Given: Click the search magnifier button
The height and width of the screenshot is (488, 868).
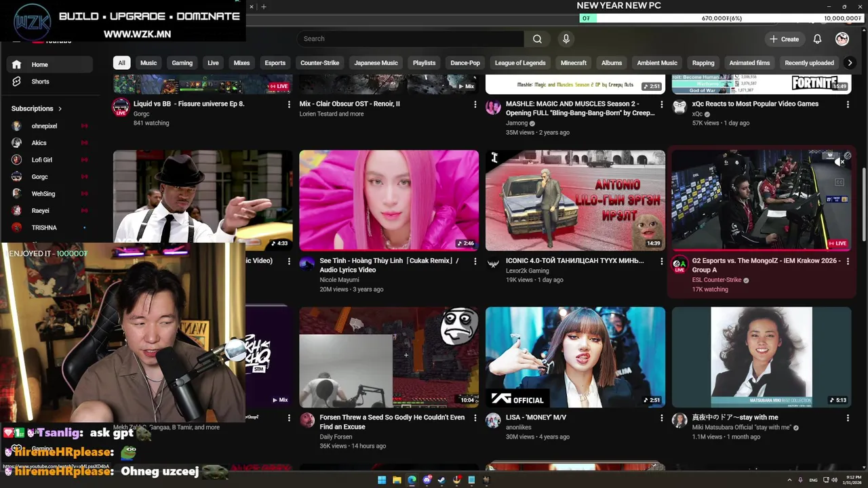Looking at the screenshot, I should [x=537, y=39].
